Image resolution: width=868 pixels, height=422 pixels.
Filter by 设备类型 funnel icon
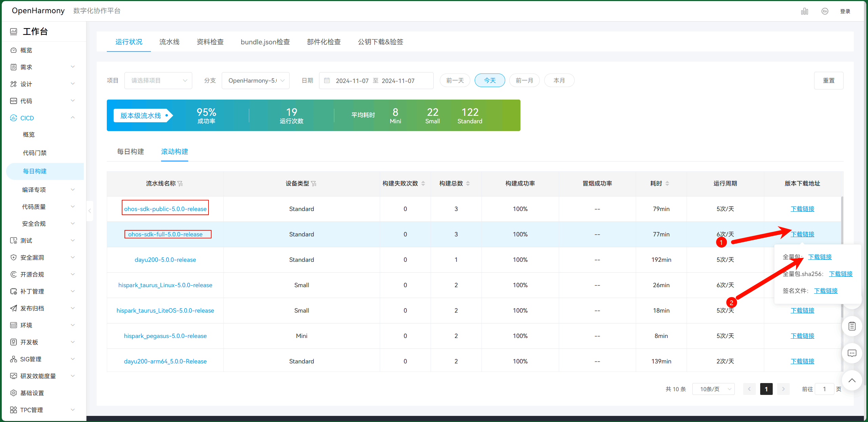(x=314, y=184)
